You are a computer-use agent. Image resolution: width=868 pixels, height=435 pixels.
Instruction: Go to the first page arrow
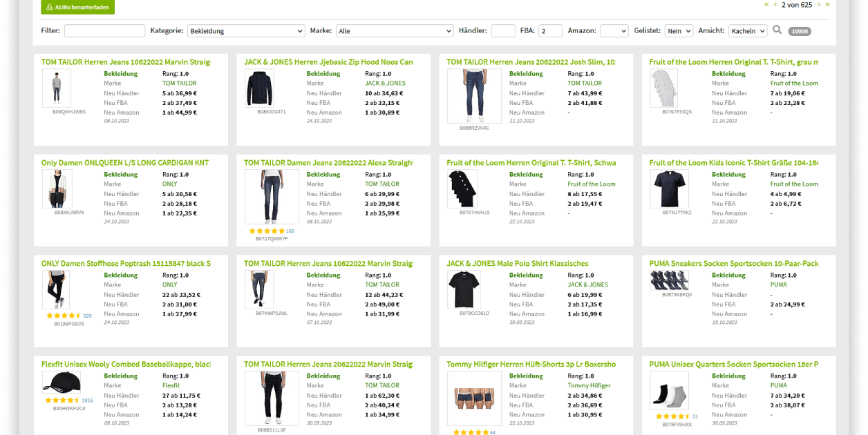pos(766,4)
